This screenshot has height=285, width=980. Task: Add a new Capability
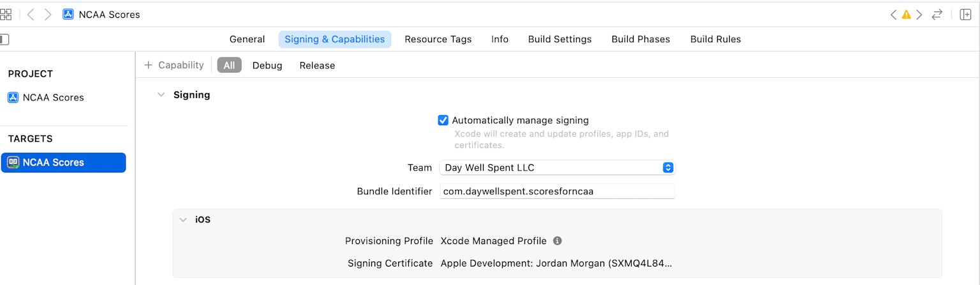pos(174,65)
